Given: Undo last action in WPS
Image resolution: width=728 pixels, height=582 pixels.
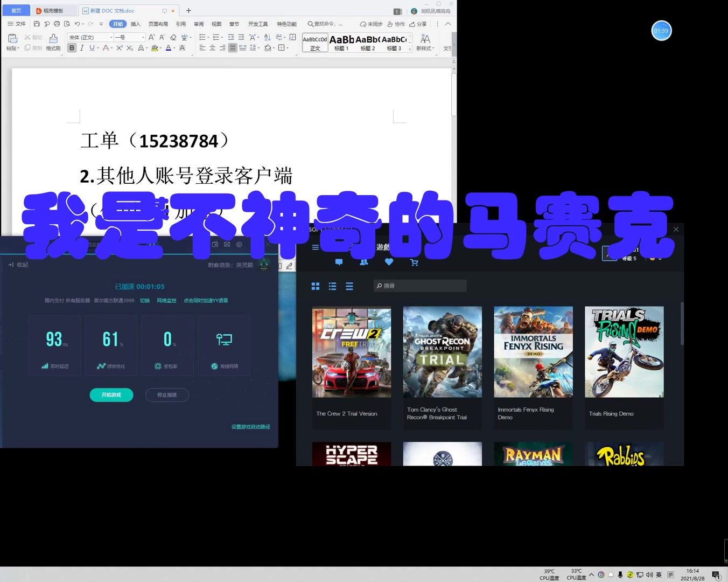Looking at the screenshot, I should (x=78, y=24).
